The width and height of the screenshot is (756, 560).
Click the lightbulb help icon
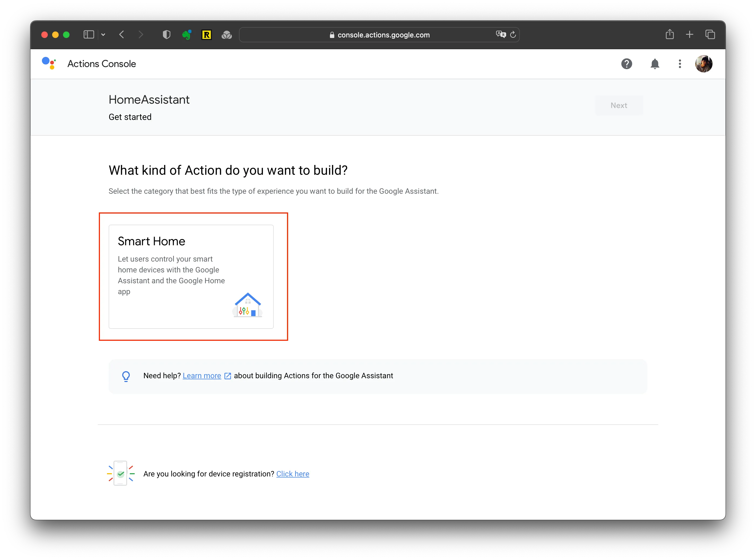coord(126,376)
